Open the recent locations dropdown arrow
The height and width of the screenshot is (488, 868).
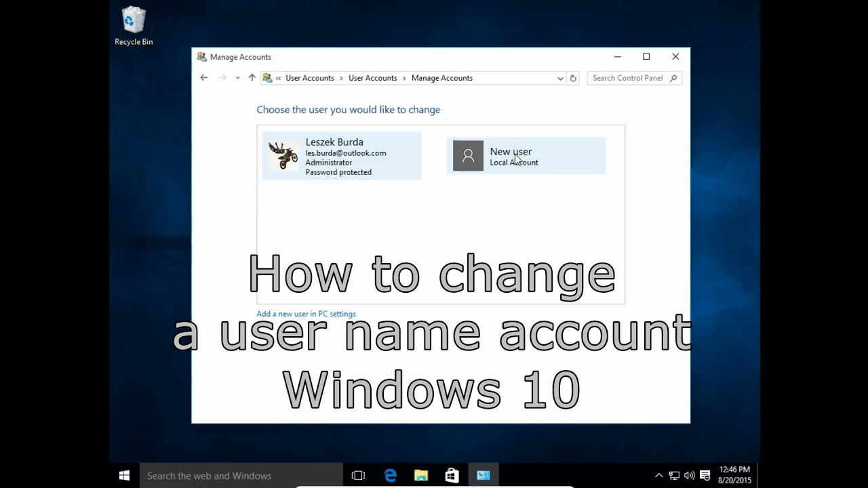click(x=237, y=78)
